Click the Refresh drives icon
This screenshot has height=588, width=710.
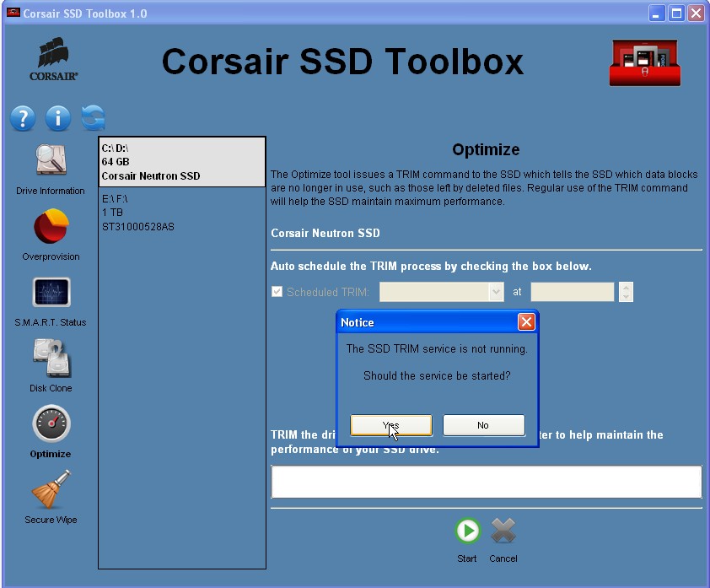(94, 118)
